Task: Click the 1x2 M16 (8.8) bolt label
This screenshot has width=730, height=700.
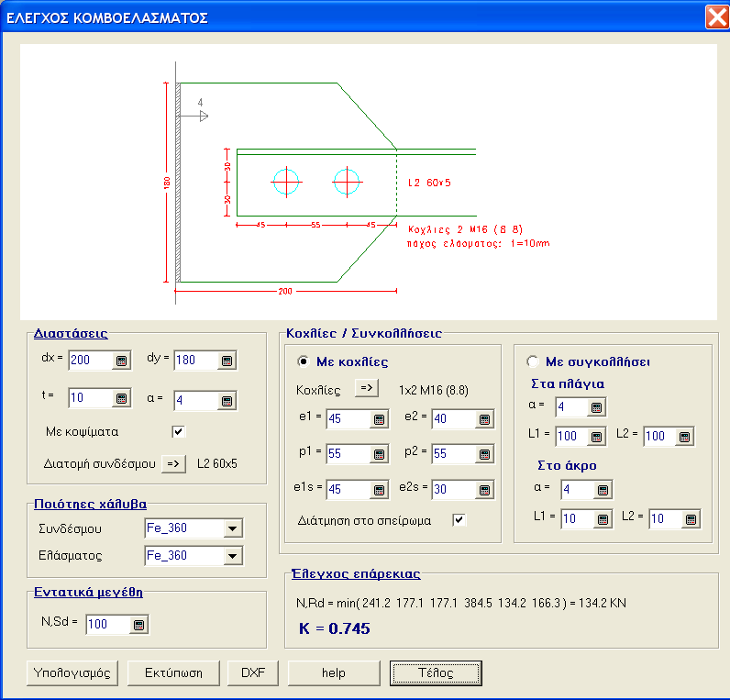Action: coord(434,390)
